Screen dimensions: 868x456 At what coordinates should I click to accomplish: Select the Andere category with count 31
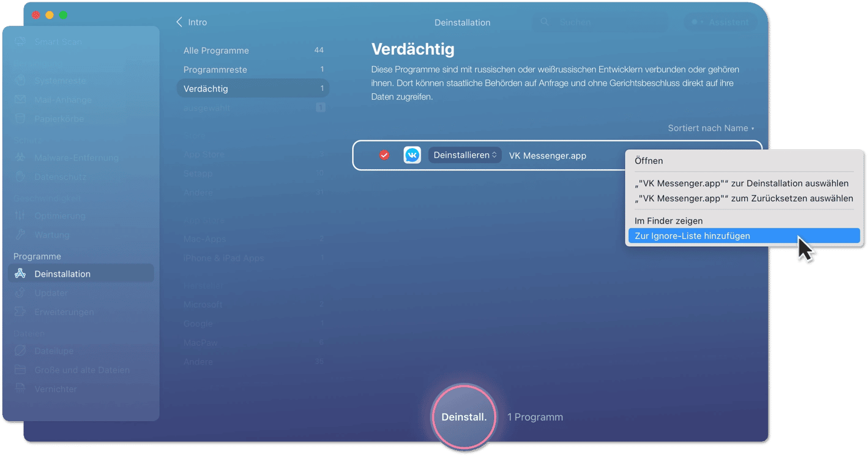point(253,192)
